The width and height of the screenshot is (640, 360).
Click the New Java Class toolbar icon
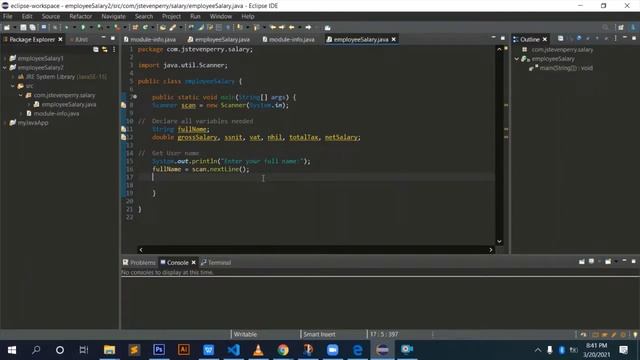pyautogui.click(x=145, y=27)
